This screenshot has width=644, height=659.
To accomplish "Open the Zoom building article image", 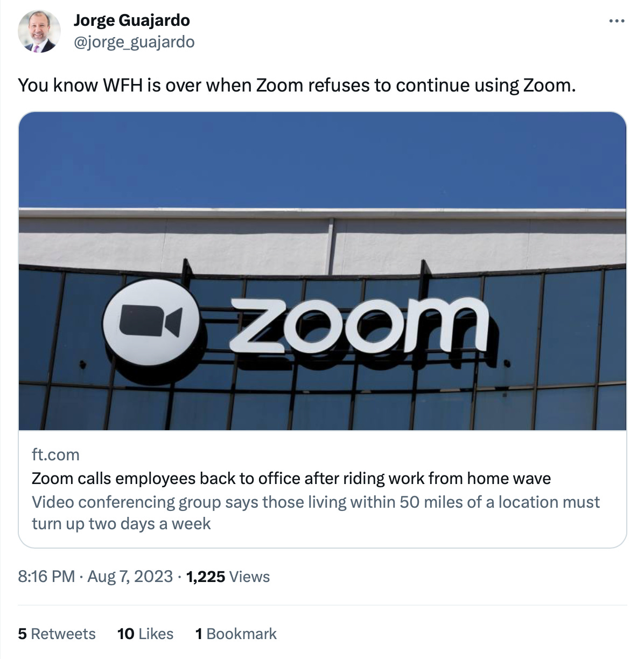I will coord(323,271).
